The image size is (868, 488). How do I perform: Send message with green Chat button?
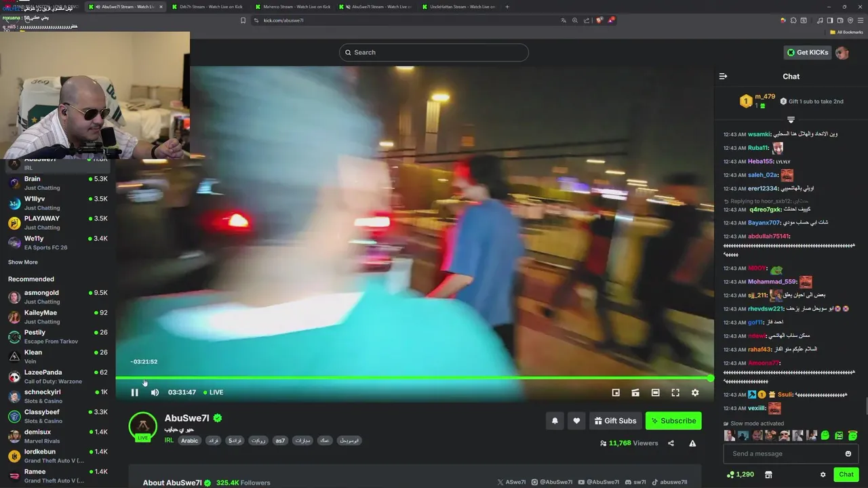tap(846, 474)
